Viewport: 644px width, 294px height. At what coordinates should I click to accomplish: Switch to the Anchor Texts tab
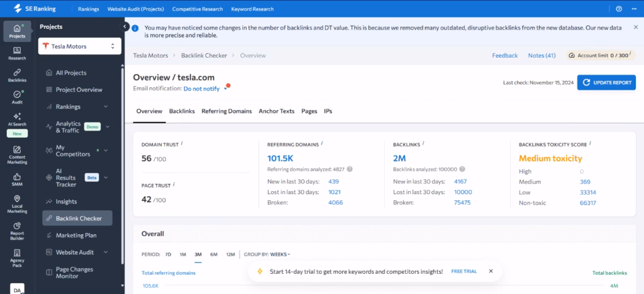point(276,111)
